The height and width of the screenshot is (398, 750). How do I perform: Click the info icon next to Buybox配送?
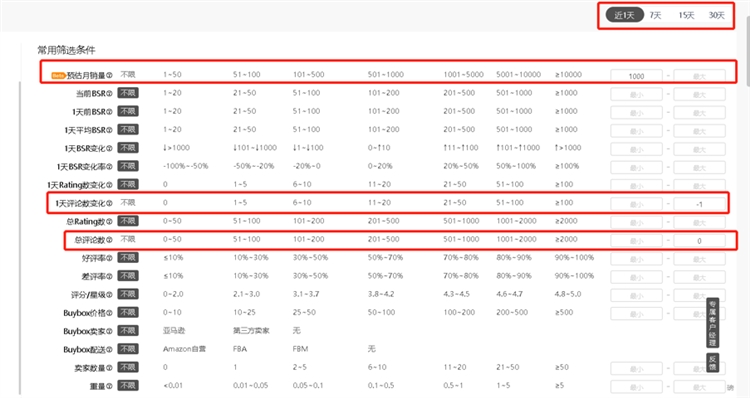click(109, 350)
